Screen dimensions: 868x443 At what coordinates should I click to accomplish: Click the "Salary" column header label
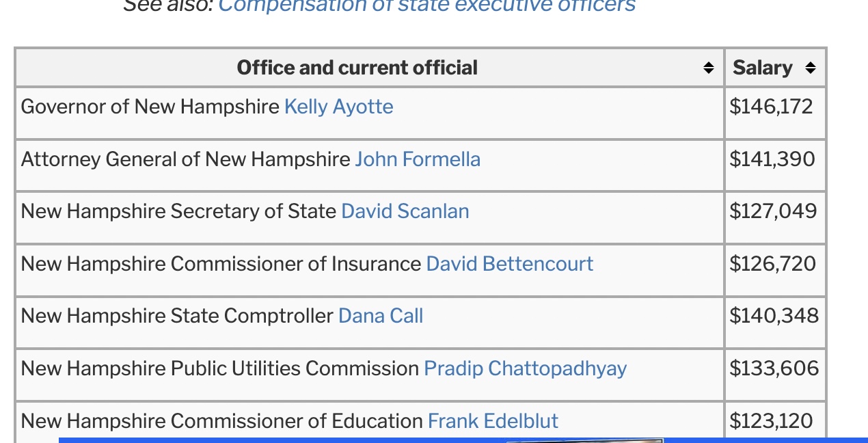(762, 68)
